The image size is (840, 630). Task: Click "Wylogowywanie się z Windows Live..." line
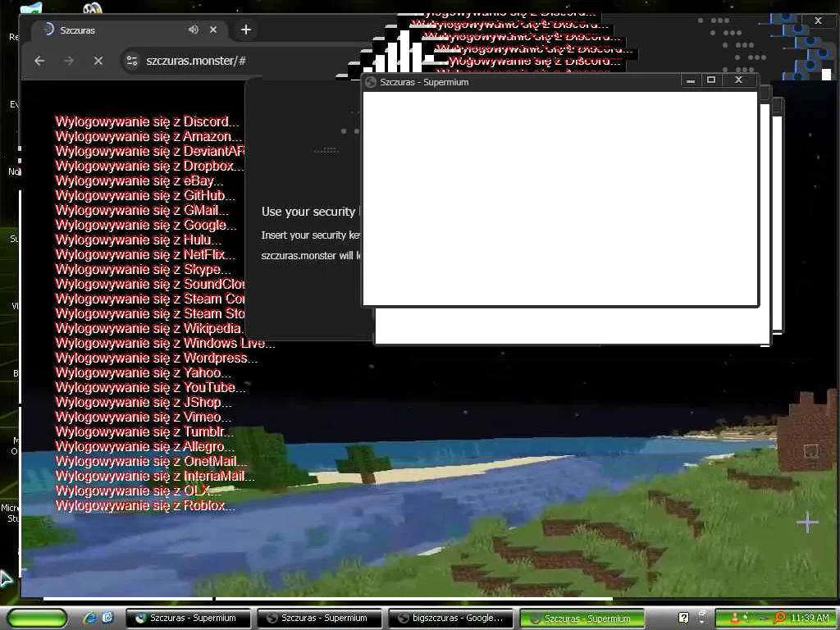[166, 343]
